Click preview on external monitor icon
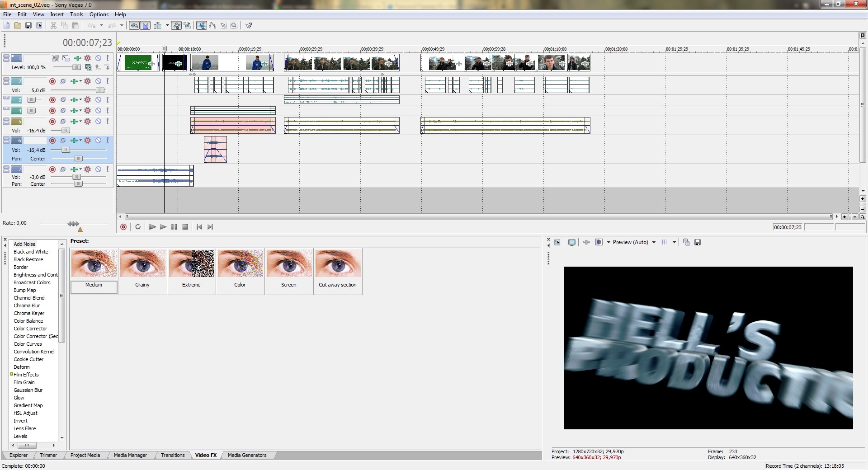Screen dimensions: 868x470 click(x=572, y=242)
